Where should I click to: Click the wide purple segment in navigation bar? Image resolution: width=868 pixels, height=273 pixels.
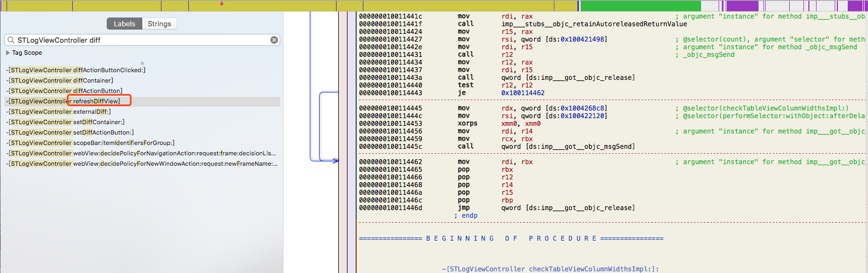(742, 6)
